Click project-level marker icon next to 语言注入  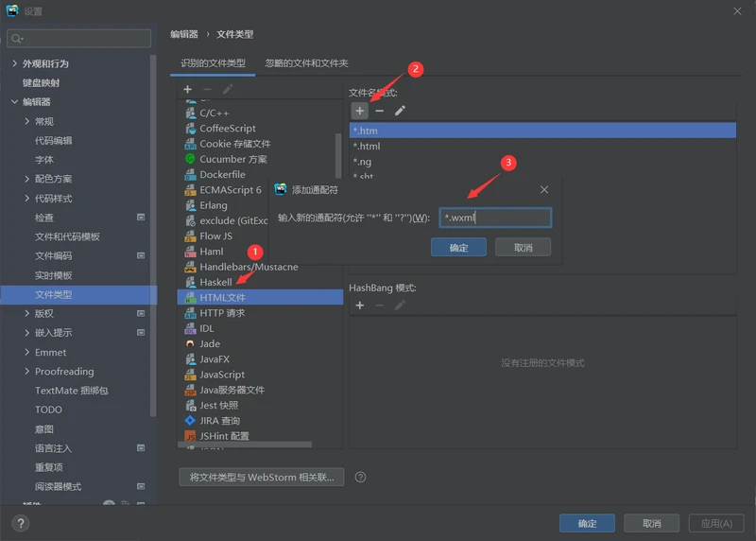pyautogui.click(x=141, y=448)
